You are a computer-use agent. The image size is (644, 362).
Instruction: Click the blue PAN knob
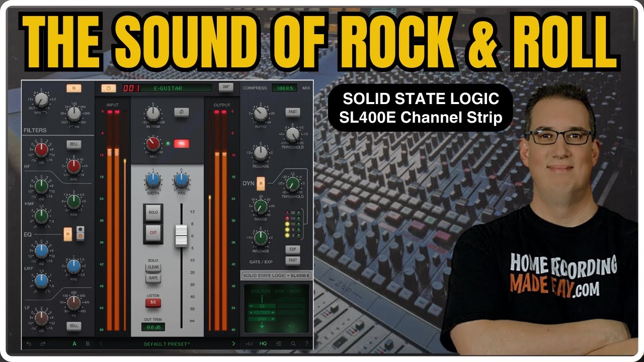tap(181, 181)
